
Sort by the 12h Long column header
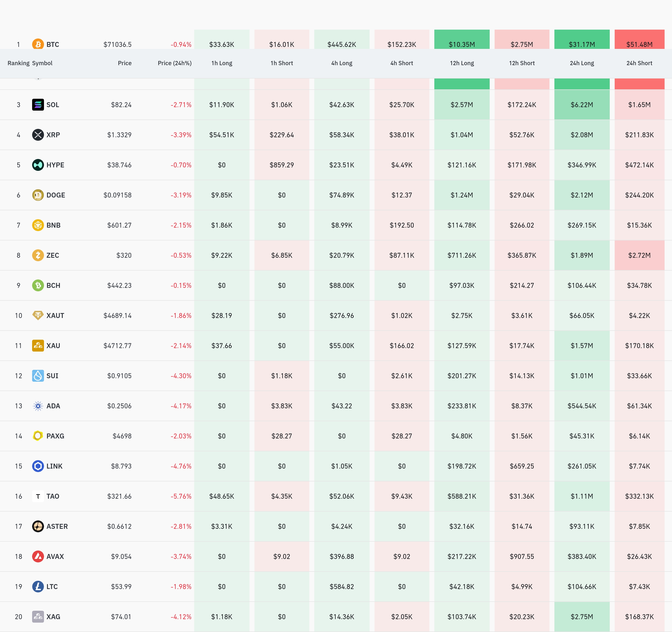(x=462, y=63)
